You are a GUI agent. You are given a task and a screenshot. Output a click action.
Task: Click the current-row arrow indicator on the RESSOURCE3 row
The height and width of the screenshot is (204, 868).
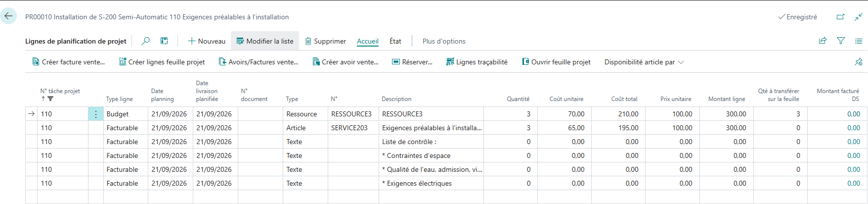[32, 114]
